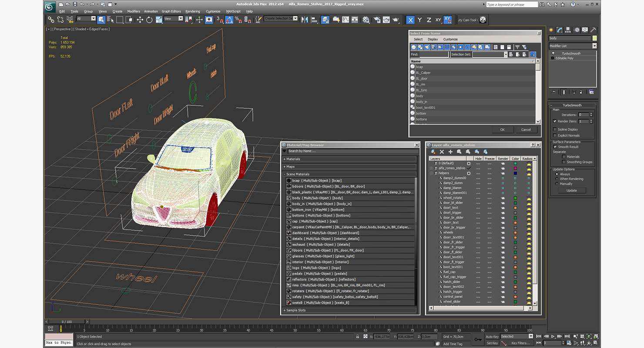Image resolution: width=644 pixels, height=348 pixels.
Task: Click Delete layer X icon in Layer window
Action: [x=442, y=152]
